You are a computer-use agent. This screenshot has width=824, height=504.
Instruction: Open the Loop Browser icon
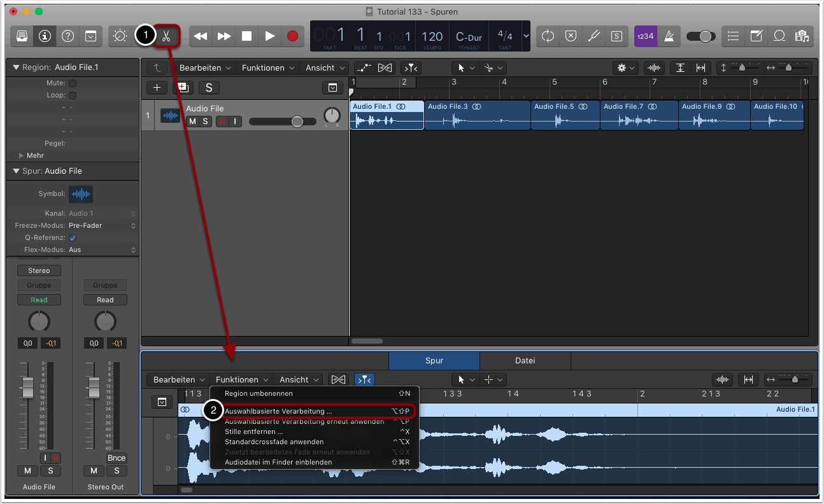[x=779, y=36]
